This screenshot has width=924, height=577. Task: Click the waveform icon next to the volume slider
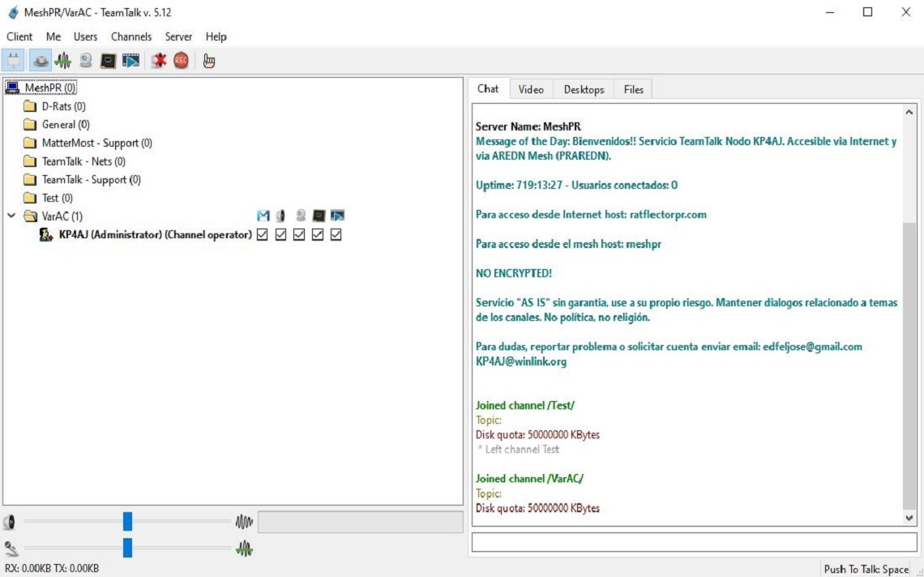pyautogui.click(x=244, y=522)
